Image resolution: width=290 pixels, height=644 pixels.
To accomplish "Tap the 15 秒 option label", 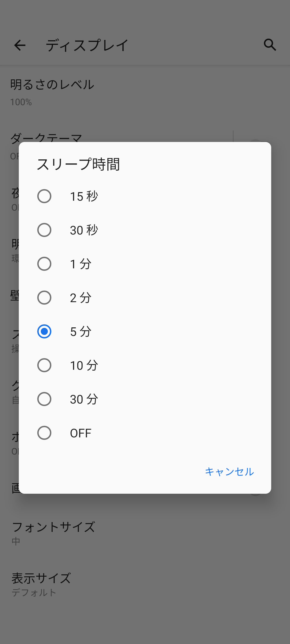I will [x=84, y=196].
